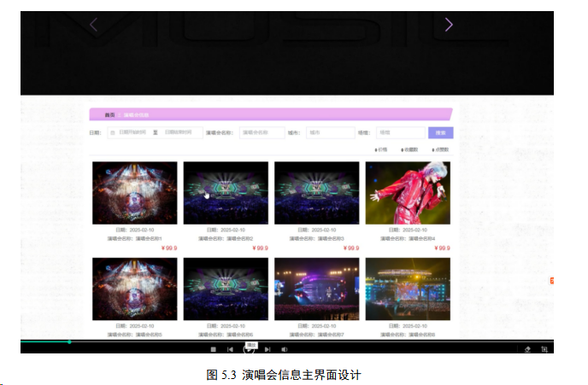
Task: Click the video seek bar track
Action: point(287,341)
